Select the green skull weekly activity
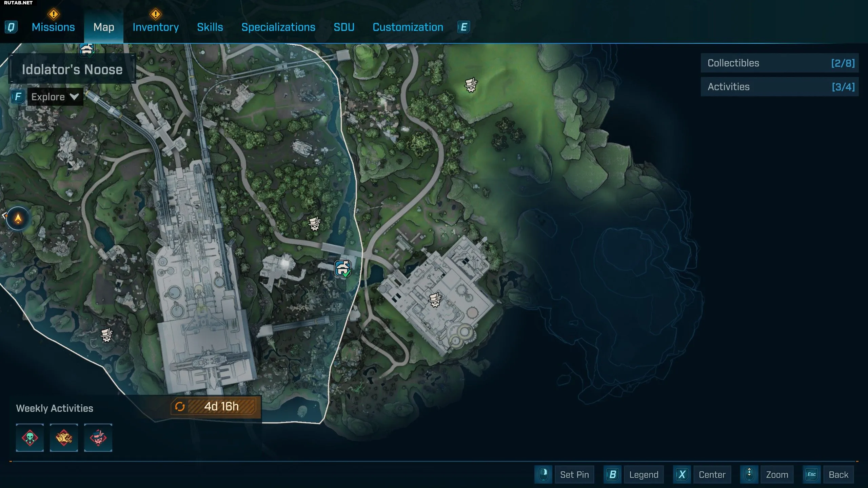The height and width of the screenshot is (488, 868). point(30,438)
